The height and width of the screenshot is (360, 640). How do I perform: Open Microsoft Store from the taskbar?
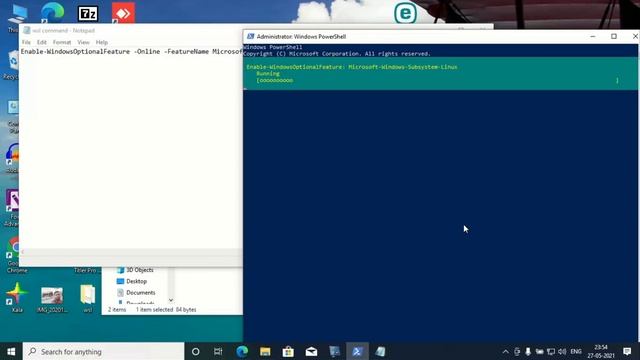pyautogui.click(x=288, y=351)
